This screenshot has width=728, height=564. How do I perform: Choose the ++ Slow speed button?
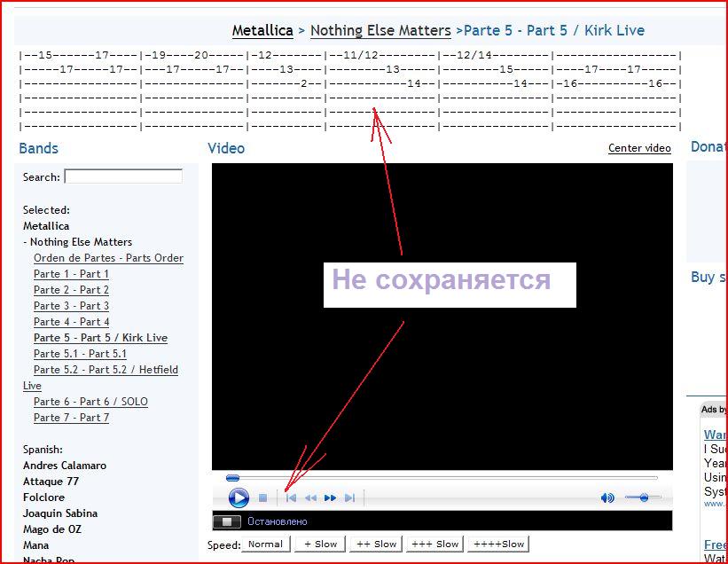(x=377, y=544)
